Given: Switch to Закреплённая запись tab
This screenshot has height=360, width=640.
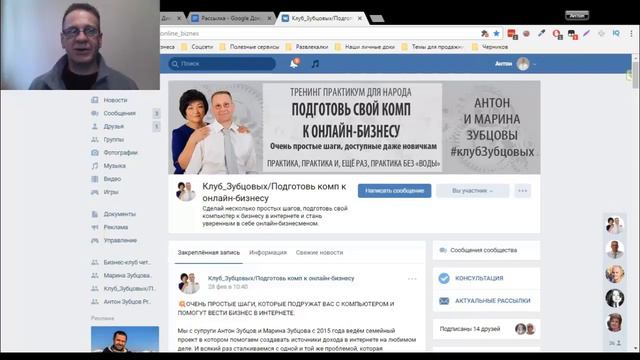Looking at the screenshot, I should 209,253.
